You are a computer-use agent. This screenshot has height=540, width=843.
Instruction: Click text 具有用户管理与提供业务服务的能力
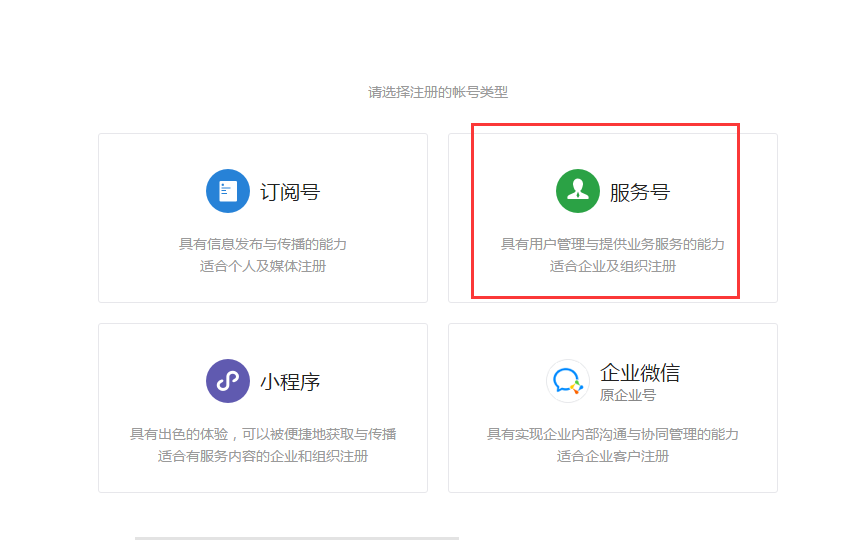tap(613, 244)
